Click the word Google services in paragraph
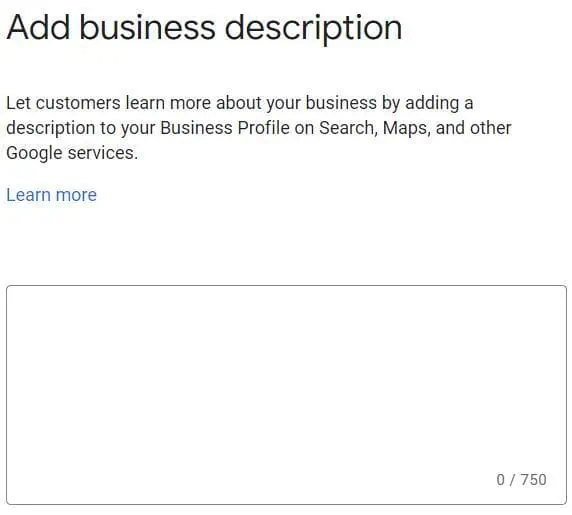The height and width of the screenshot is (515, 572). (x=72, y=152)
